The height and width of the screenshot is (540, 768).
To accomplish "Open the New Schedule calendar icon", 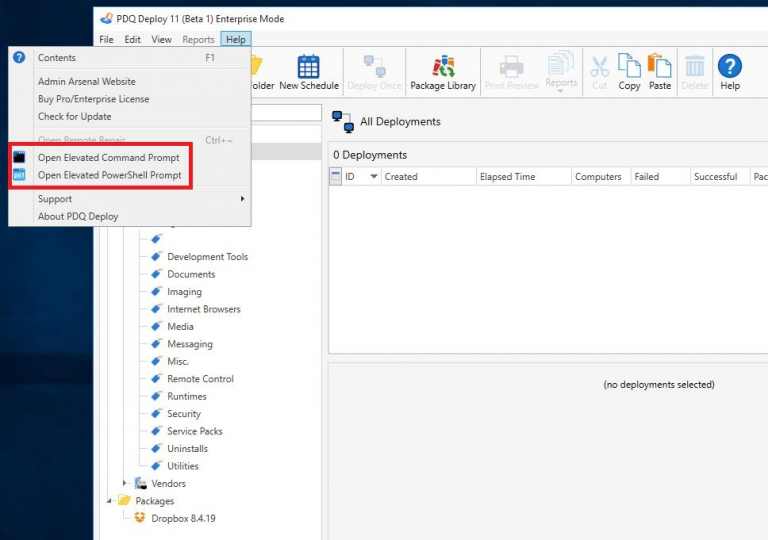I will [309, 67].
